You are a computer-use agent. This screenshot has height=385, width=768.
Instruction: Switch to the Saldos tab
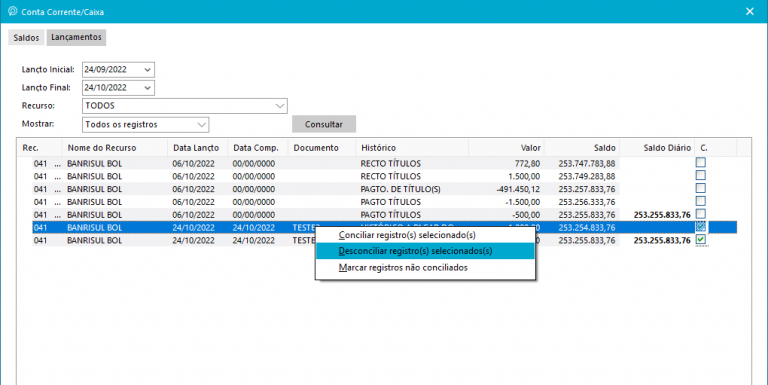26,37
